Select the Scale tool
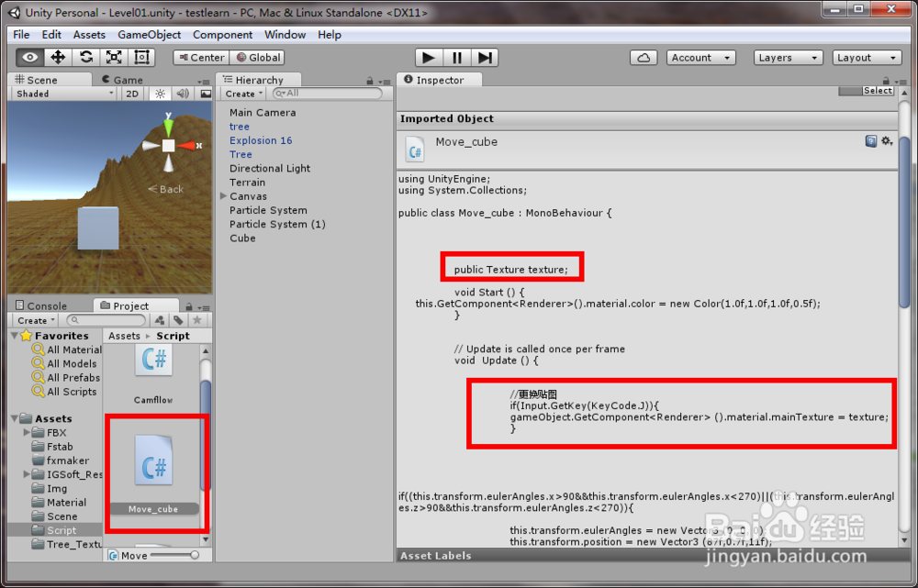This screenshot has height=588, width=918. 114,58
